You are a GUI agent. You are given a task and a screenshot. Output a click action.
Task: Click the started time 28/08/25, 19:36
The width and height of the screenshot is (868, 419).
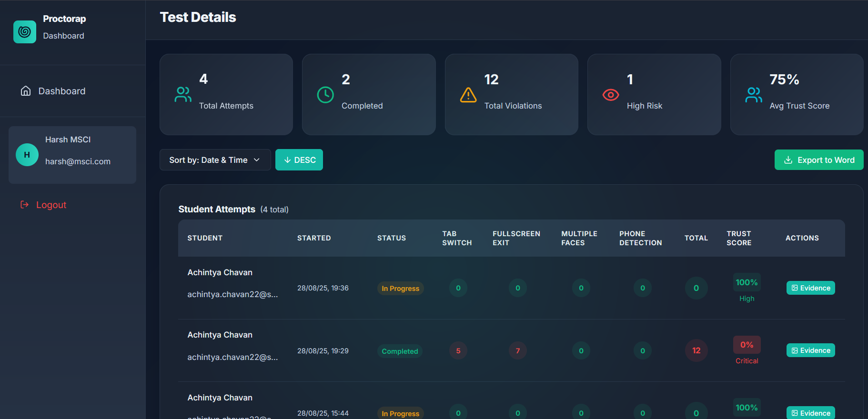(323, 288)
